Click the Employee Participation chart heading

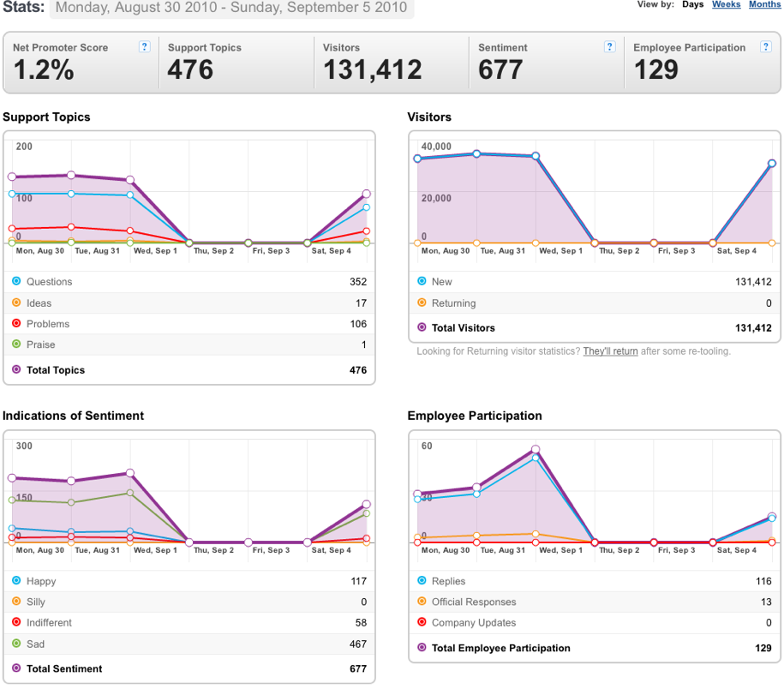coord(475,416)
